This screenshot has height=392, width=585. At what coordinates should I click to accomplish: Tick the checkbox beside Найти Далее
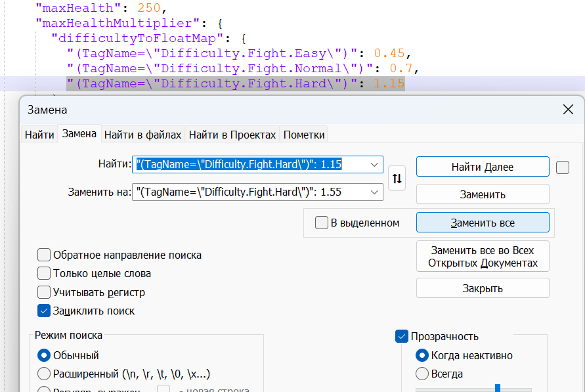(x=562, y=167)
